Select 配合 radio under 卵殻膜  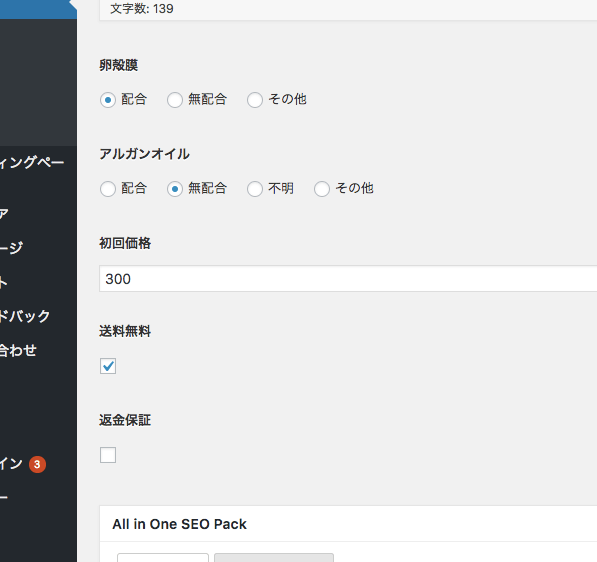pyautogui.click(x=108, y=100)
